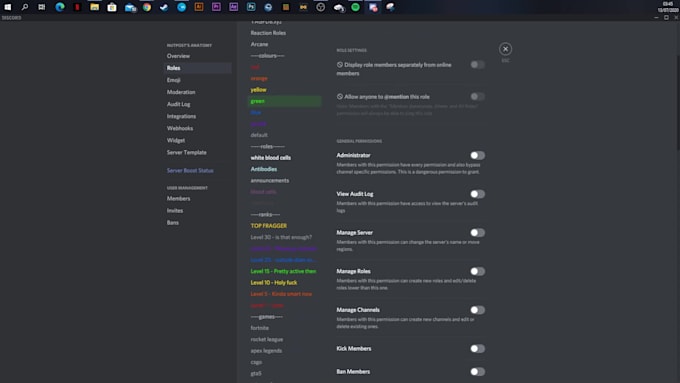Enable the Kick Members permission

tap(477, 348)
